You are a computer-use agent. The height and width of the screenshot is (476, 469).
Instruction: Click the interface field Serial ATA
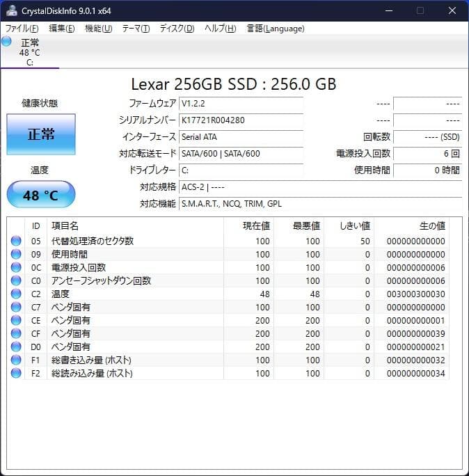[x=241, y=137]
